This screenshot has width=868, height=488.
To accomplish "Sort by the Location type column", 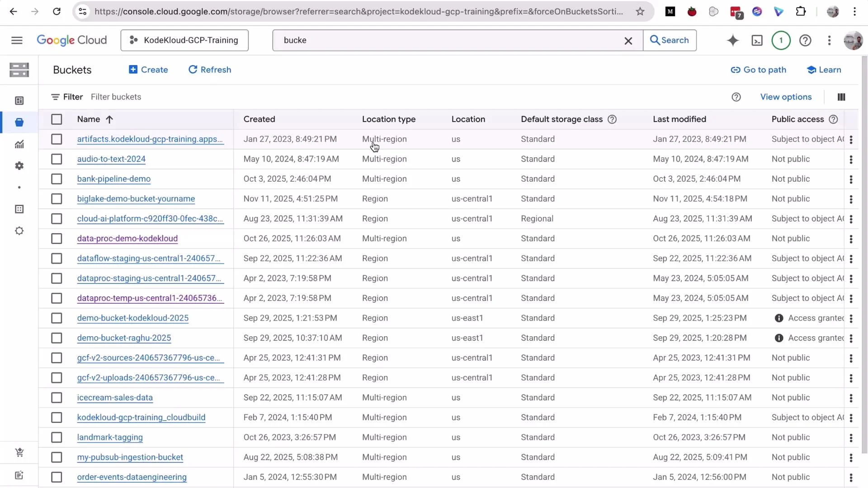I will pos(389,119).
